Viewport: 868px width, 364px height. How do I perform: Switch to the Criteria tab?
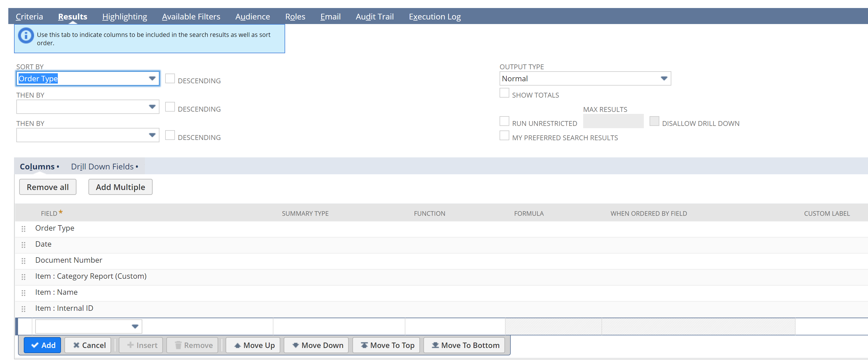29,17
